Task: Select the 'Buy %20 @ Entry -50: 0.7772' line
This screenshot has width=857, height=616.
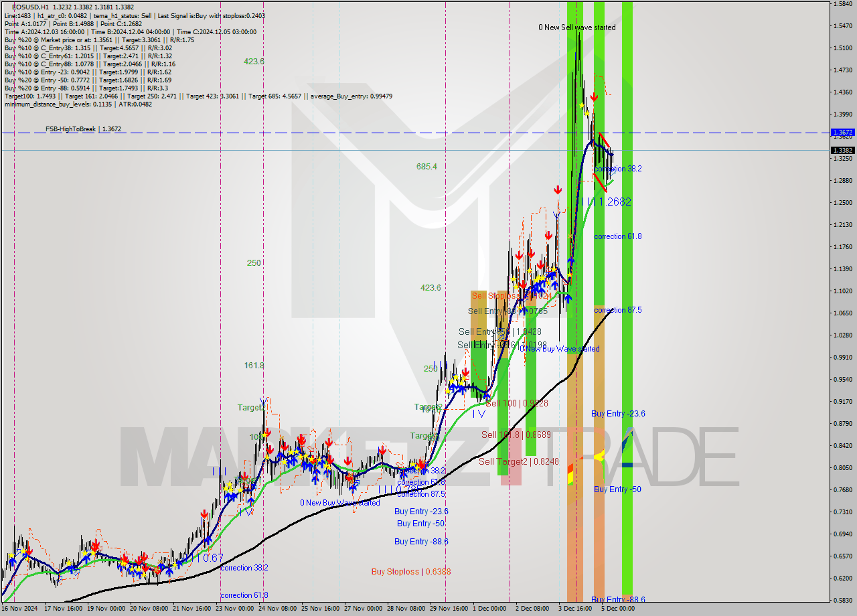Action: (87, 80)
